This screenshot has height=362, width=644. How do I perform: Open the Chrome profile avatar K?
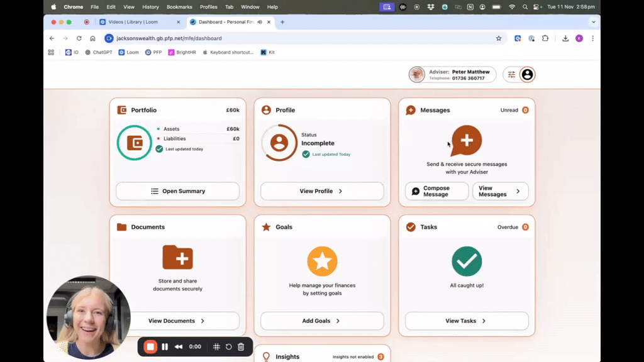[x=579, y=38]
